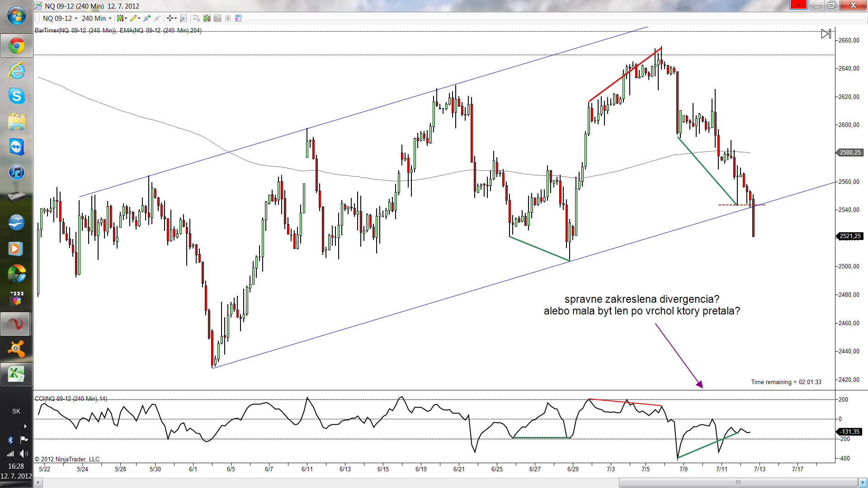Click the Windows Start button
The image size is (868, 488).
(16, 16)
